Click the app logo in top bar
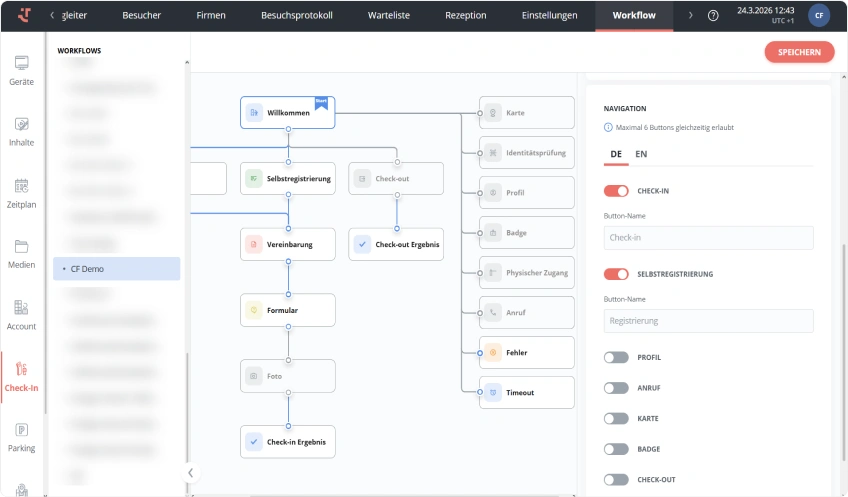 click(x=24, y=15)
